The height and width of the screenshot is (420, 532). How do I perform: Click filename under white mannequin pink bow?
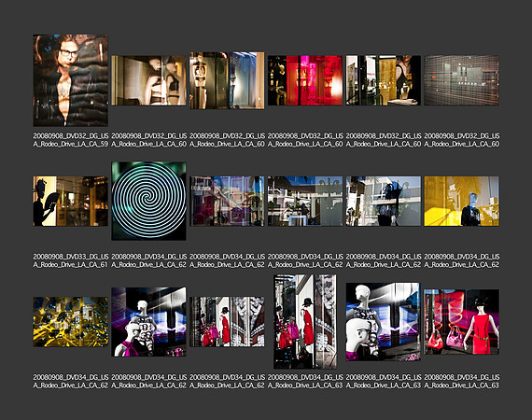click(x=149, y=381)
